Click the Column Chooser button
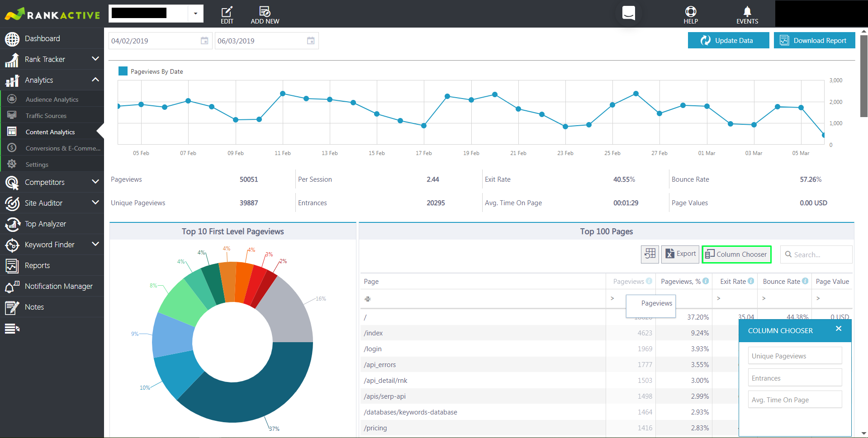The image size is (868, 438). click(736, 254)
